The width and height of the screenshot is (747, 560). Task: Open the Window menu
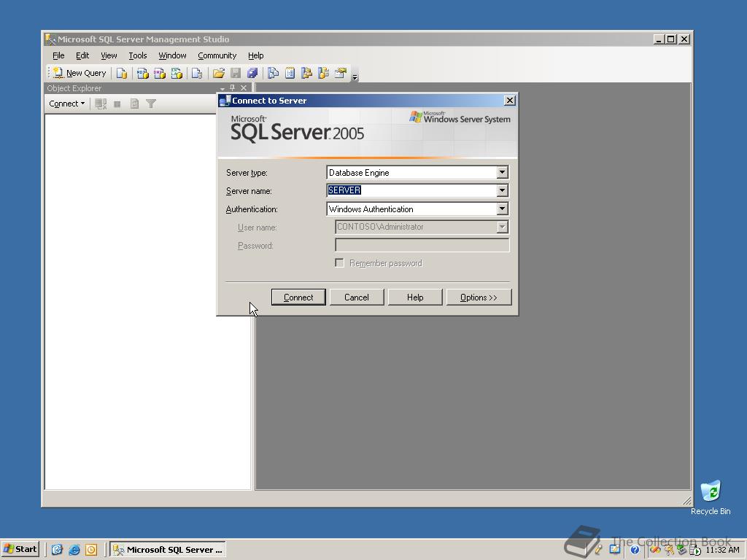pos(172,55)
